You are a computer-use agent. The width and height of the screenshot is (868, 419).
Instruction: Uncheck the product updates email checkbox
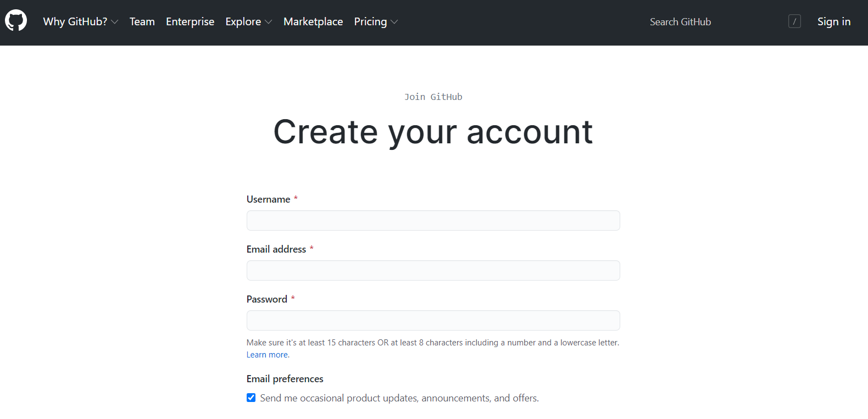coord(251,398)
